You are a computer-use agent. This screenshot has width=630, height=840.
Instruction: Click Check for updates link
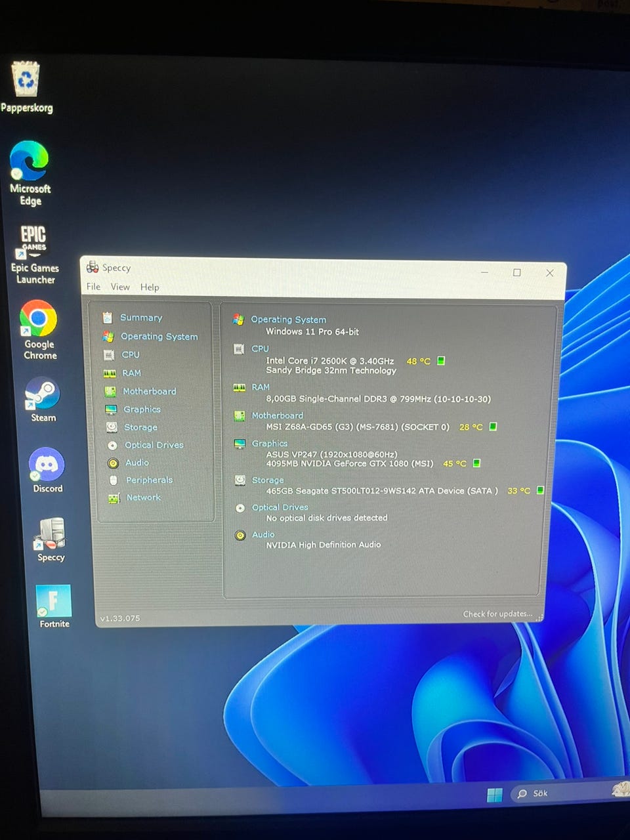click(x=497, y=614)
